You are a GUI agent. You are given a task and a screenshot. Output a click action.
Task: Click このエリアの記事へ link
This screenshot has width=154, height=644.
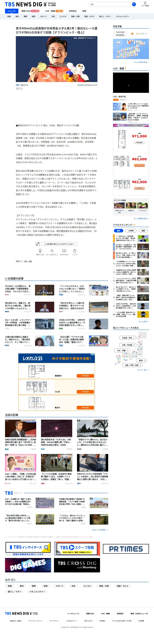click(100, 530)
